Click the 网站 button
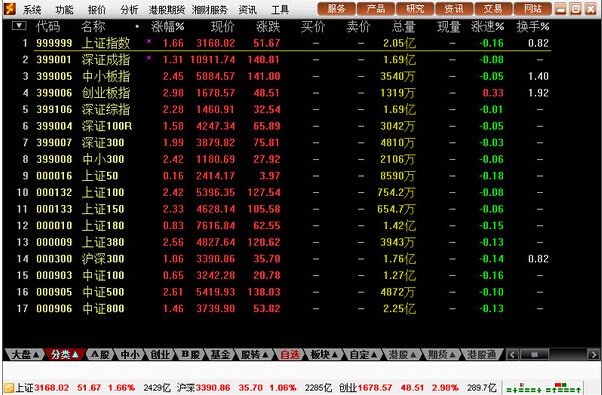This screenshot has height=395, width=602. pos(533,8)
